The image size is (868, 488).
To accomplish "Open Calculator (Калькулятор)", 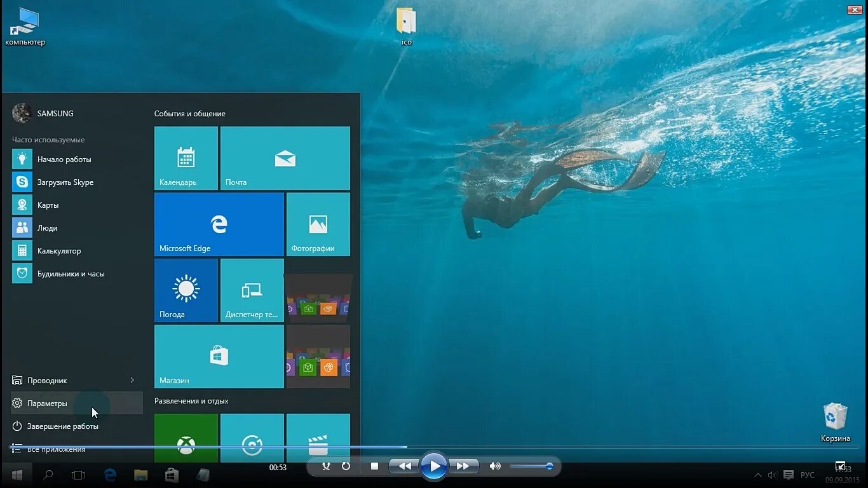I will tap(76, 251).
